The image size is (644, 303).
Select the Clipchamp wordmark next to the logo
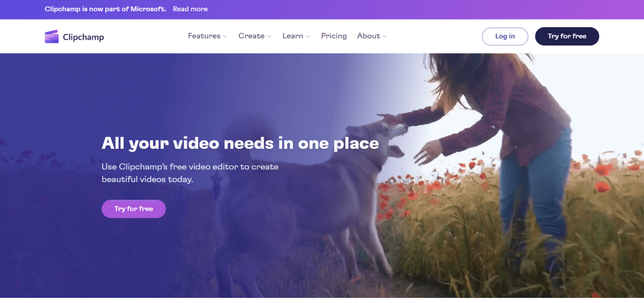[83, 37]
